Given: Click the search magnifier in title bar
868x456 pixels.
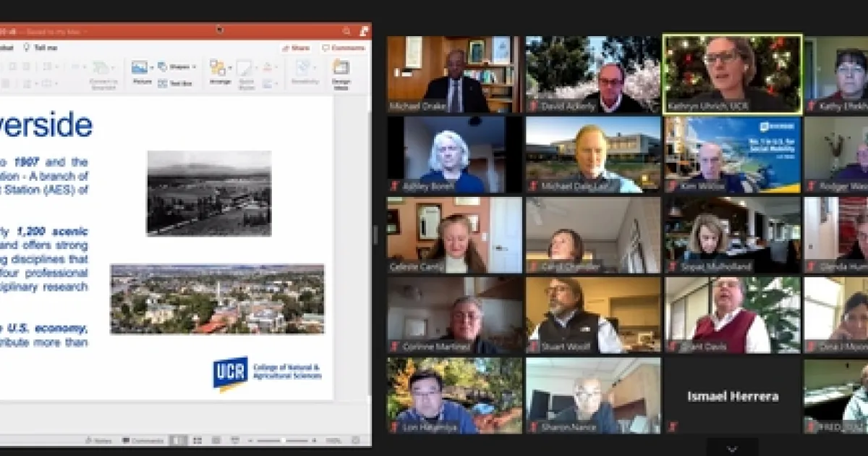Looking at the screenshot, I should (347, 31).
